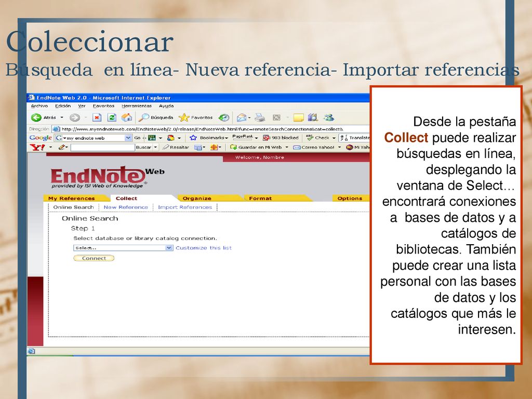Open the Check spelling dropdown arrow
The width and height of the screenshot is (532, 399).
tap(334, 138)
